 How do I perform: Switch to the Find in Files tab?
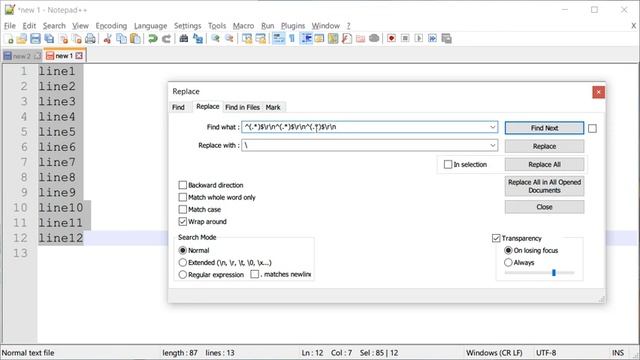[x=242, y=107]
